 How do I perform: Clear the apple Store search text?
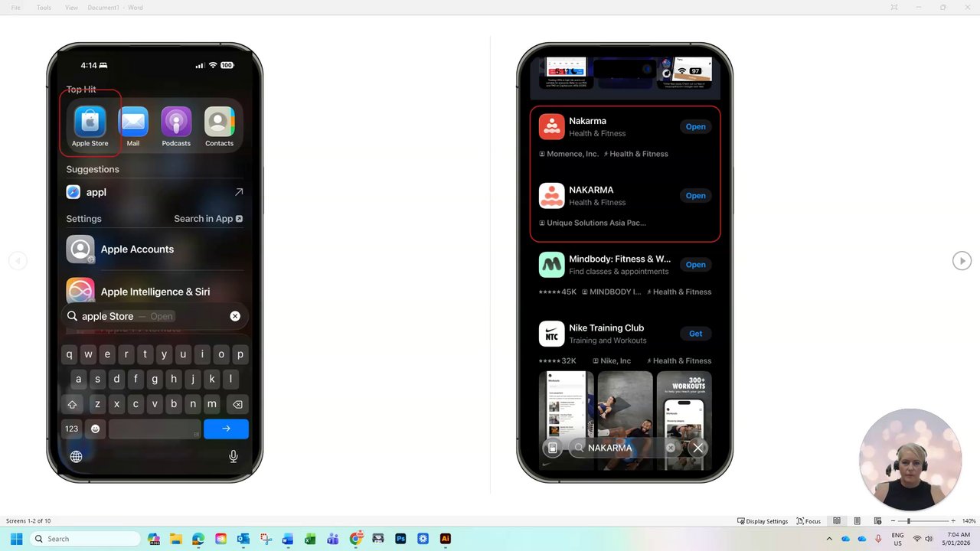click(235, 316)
